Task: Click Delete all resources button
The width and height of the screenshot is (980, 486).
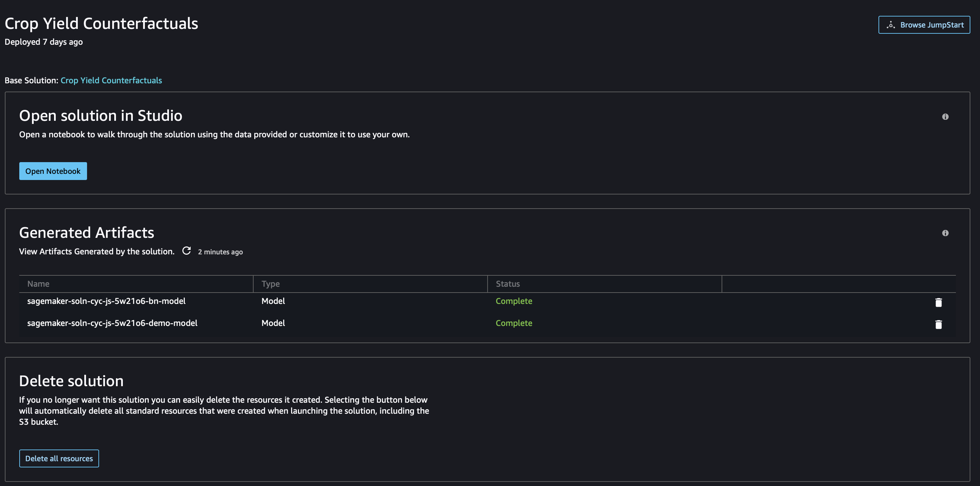Action: click(x=59, y=458)
